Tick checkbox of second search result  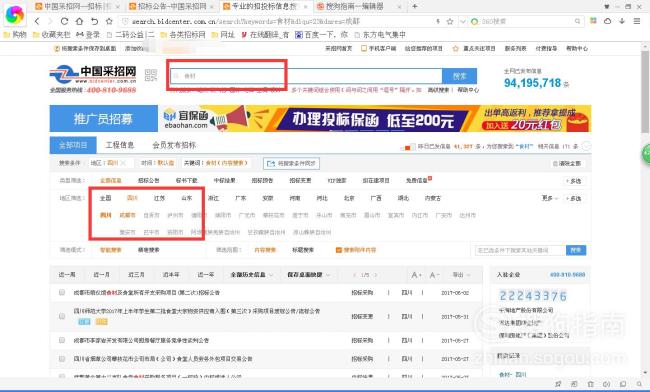[x=62, y=316]
